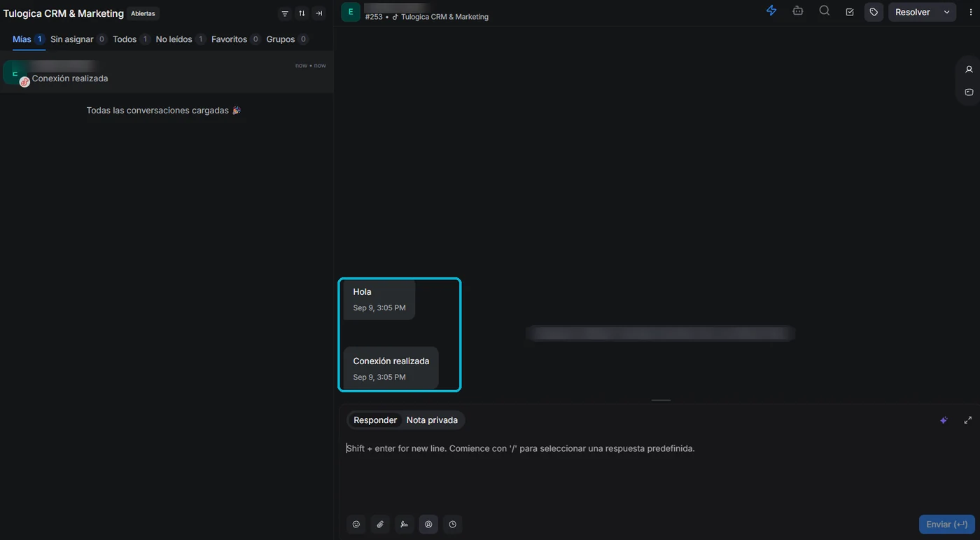
Task: Expand the reply editor to full size
Action: pos(968,420)
